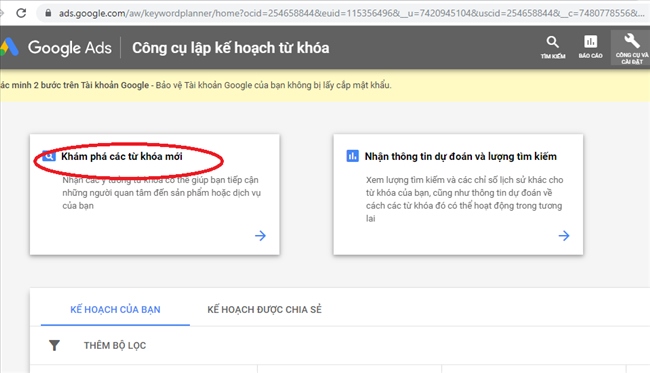The width and height of the screenshot is (650, 373).
Task: Click the ads.google.com address bar URL
Action: [x=351, y=13]
